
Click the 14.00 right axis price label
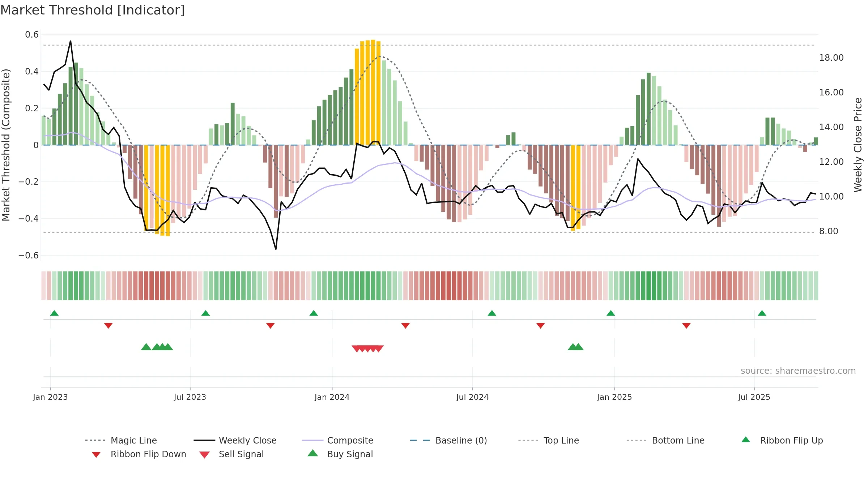coord(831,127)
